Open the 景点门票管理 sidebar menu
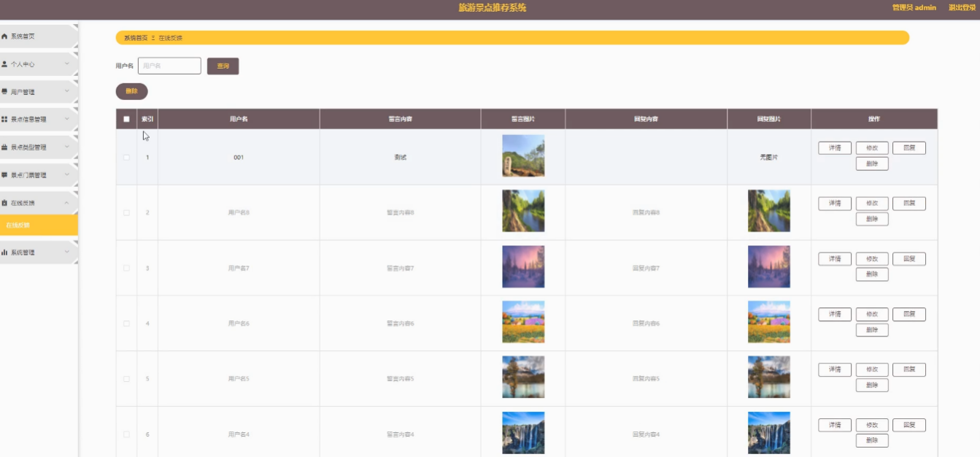The width and height of the screenshot is (980, 457). [39, 175]
